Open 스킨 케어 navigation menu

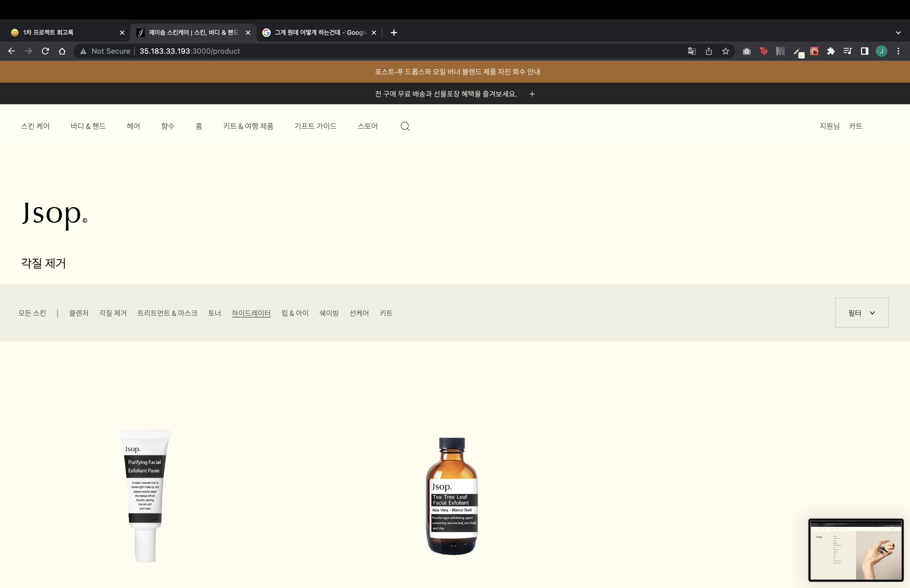(35, 126)
